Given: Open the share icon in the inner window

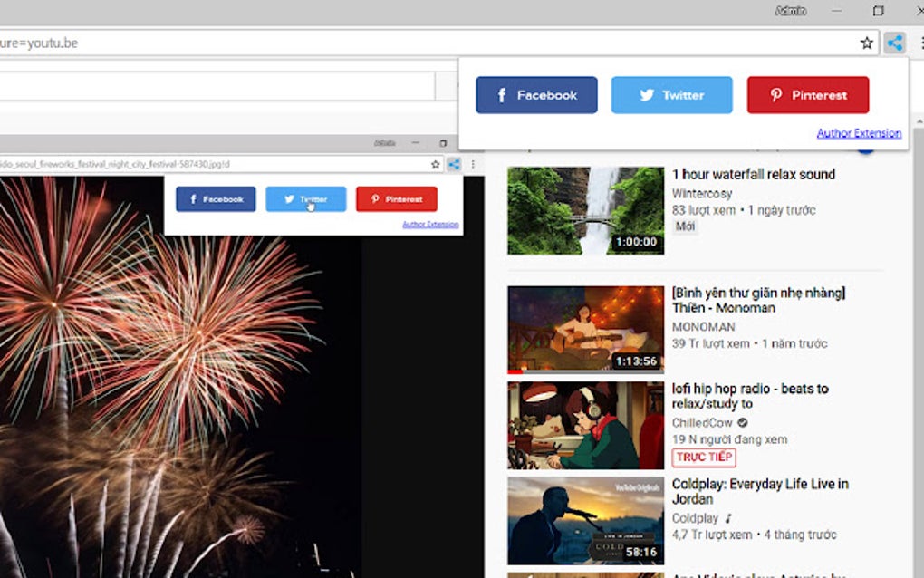Looking at the screenshot, I should click(454, 164).
